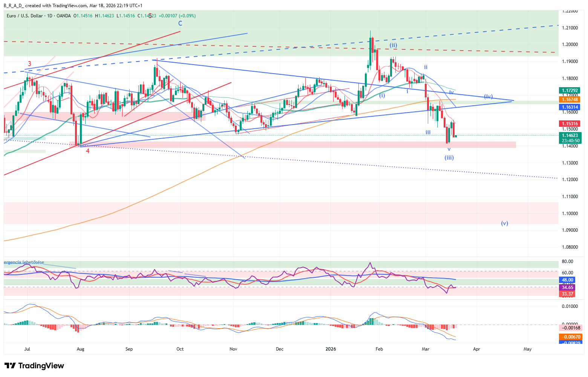Select the '(iii)' wave label below March low
588x377 pixels.
449,158
